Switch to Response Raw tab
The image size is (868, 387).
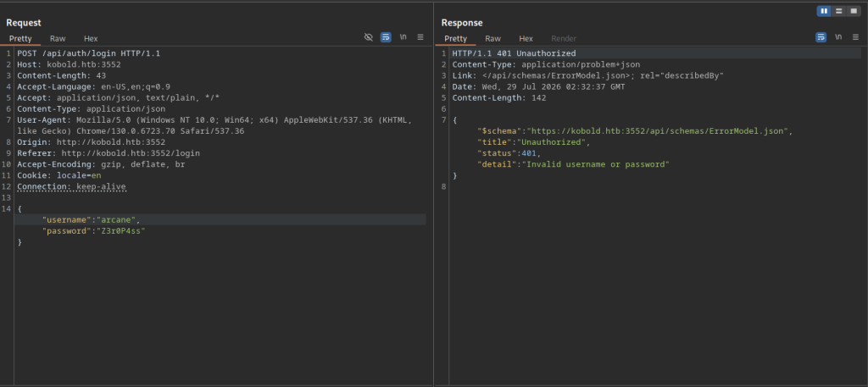(x=492, y=39)
